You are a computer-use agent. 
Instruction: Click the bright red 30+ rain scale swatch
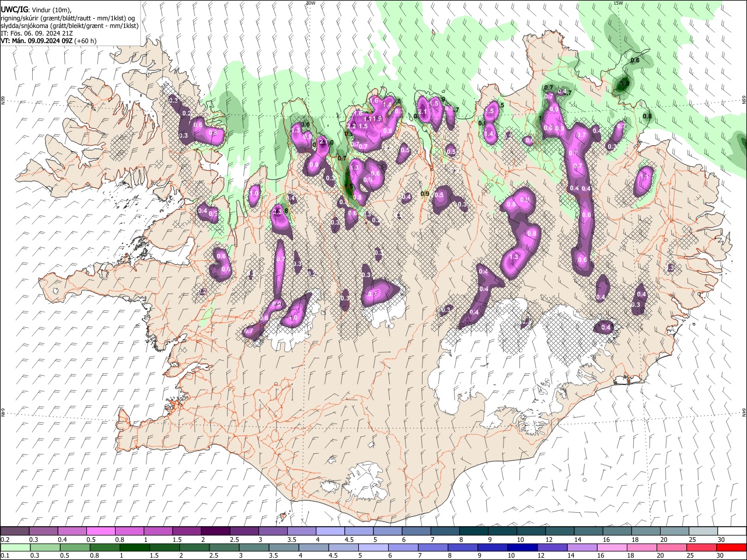[732, 548]
